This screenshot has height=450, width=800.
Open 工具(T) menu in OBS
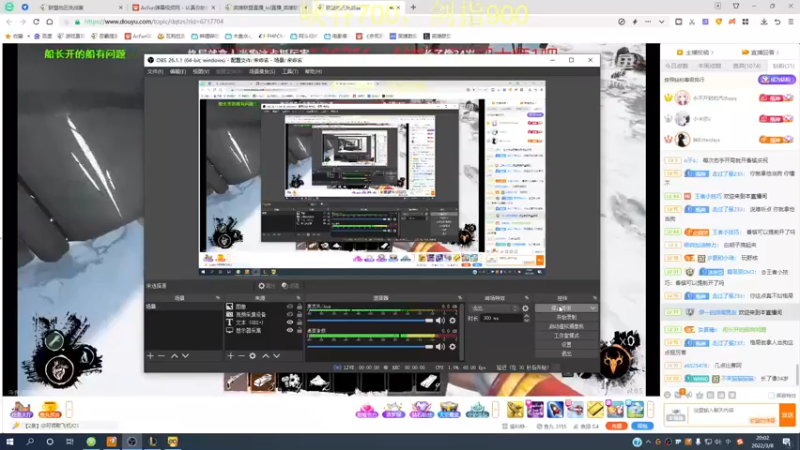click(290, 71)
